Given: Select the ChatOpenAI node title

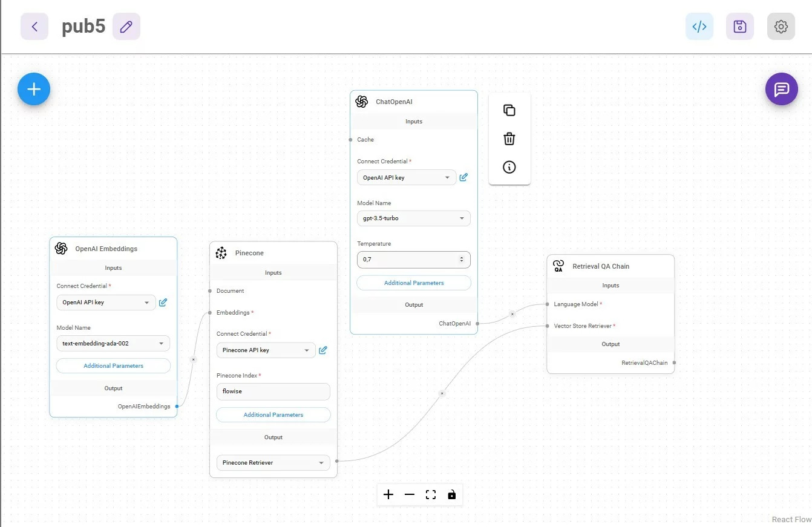Looking at the screenshot, I should 394,102.
